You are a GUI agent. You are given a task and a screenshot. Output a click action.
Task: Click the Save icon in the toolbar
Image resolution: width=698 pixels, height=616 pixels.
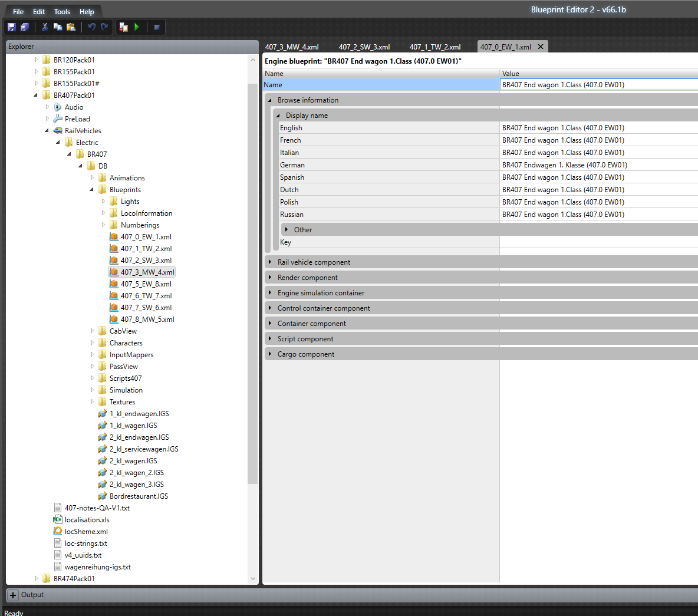coord(12,27)
